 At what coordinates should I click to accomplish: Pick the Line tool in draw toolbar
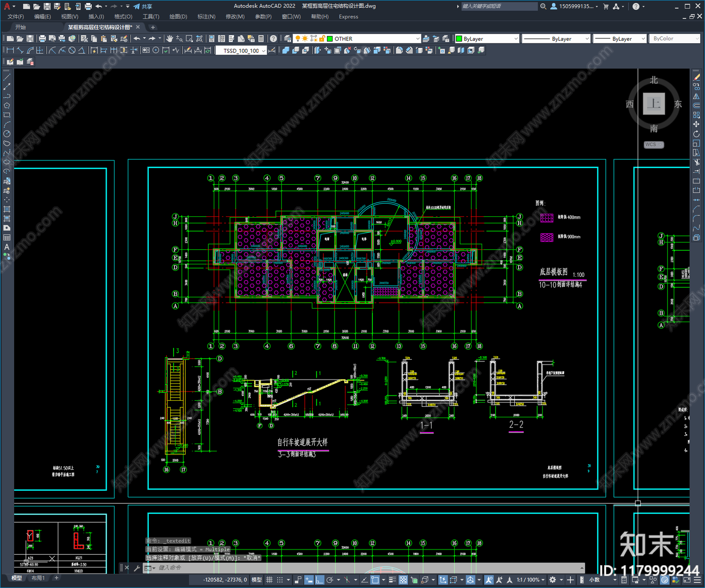pos(7,77)
